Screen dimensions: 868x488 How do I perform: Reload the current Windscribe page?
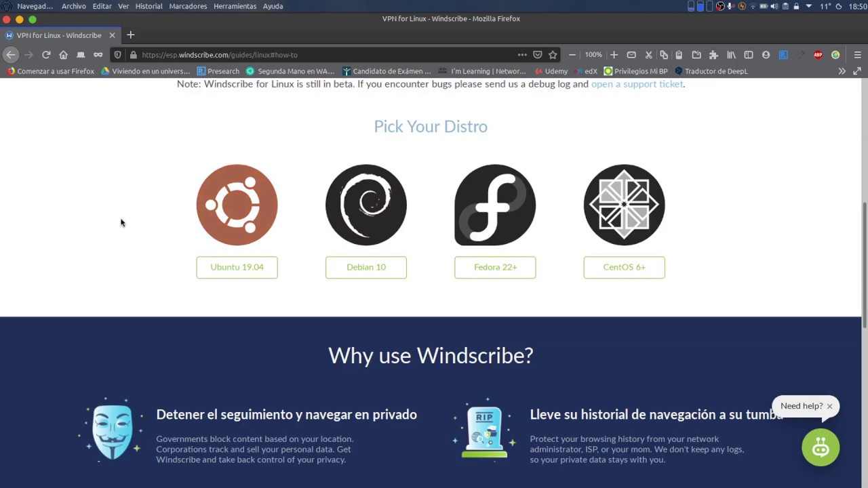[46, 55]
